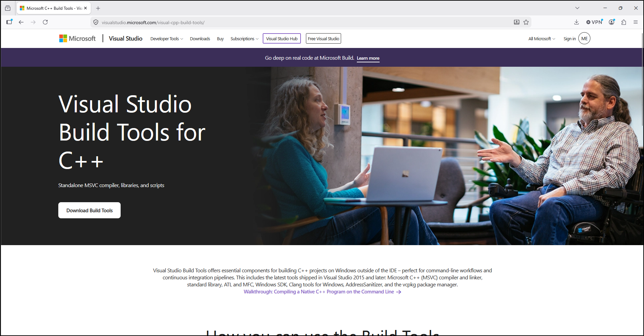This screenshot has height=336, width=644.
Task: Bookmark this page with the star icon
Action: (526, 22)
